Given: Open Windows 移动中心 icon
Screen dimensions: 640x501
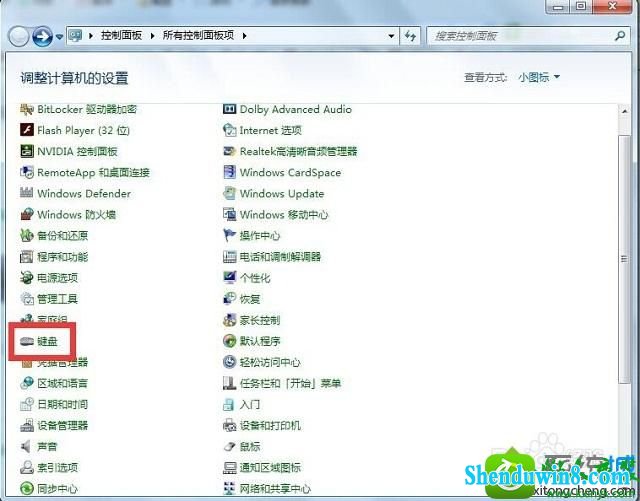Looking at the screenshot, I should (x=229, y=215).
